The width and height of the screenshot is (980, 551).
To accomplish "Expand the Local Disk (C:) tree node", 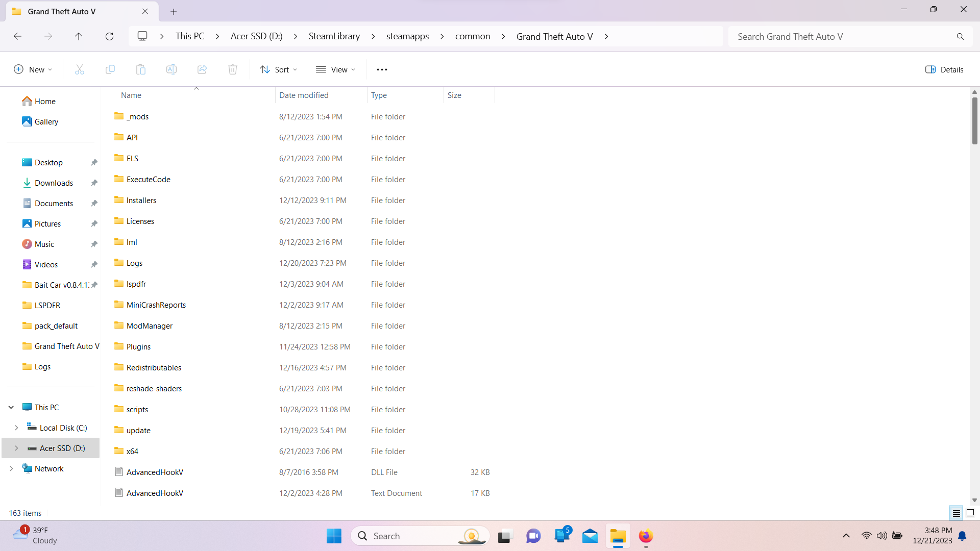I will (x=16, y=428).
